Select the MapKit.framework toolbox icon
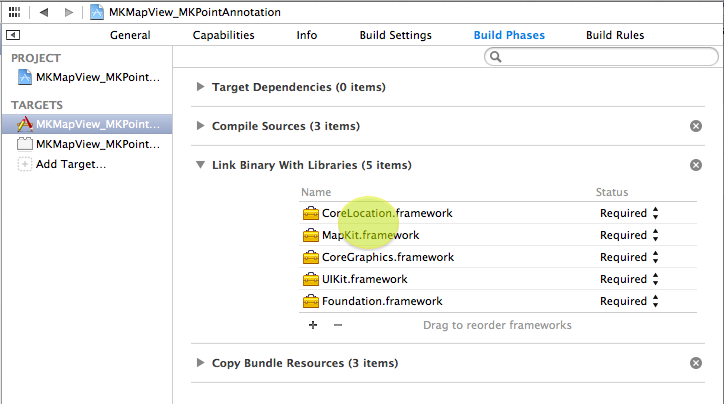724x404 pixels. coord(310,236)
